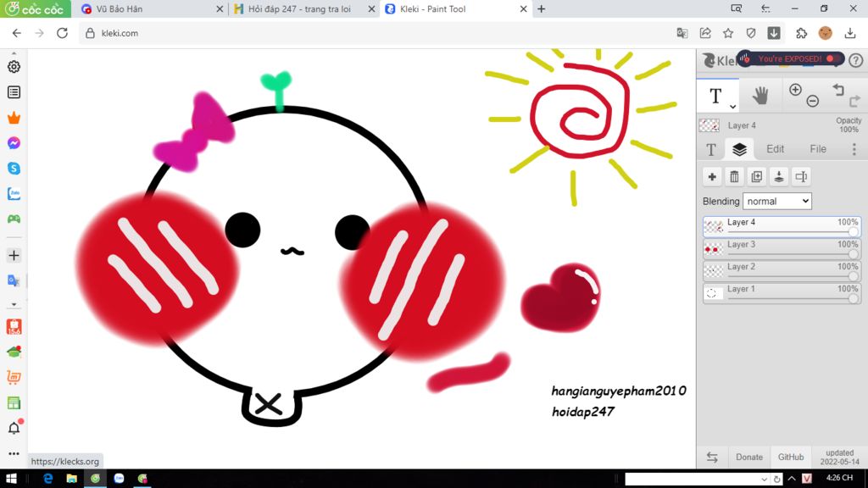The image size is (868, 488).
Task: Collapse sidebar section with the small arrow
Action: click(x=14, y=305)
